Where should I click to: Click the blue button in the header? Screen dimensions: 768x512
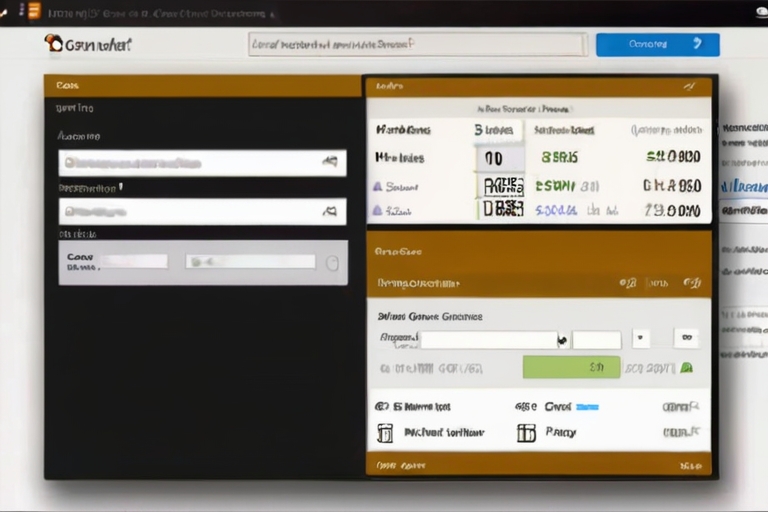click(x=658, y=45)
